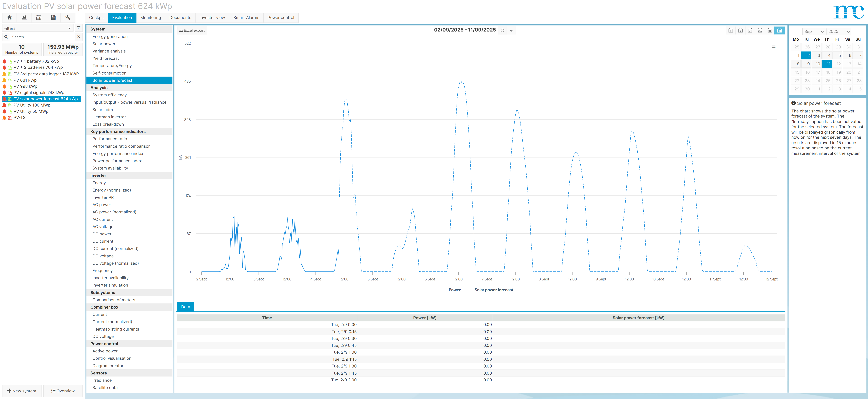868x399 pixels.
Task: Toggle the custom date range calendar button
Action: pos(779,30)
